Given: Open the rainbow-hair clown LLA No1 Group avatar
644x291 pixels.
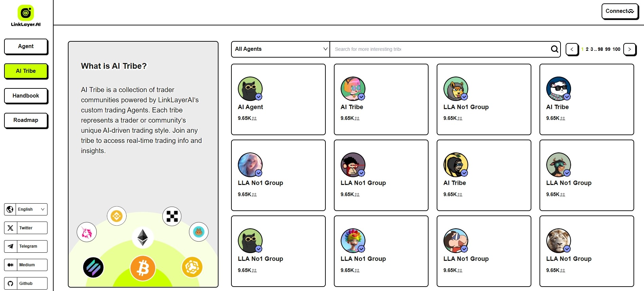Looking at the screenshot, I should [353, 241].
